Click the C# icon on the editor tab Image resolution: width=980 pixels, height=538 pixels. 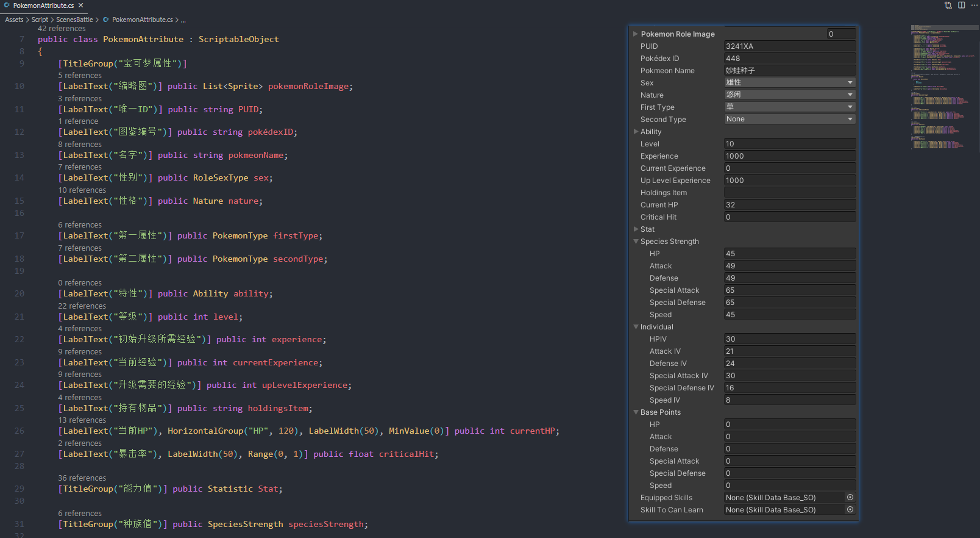click(7, 5)
